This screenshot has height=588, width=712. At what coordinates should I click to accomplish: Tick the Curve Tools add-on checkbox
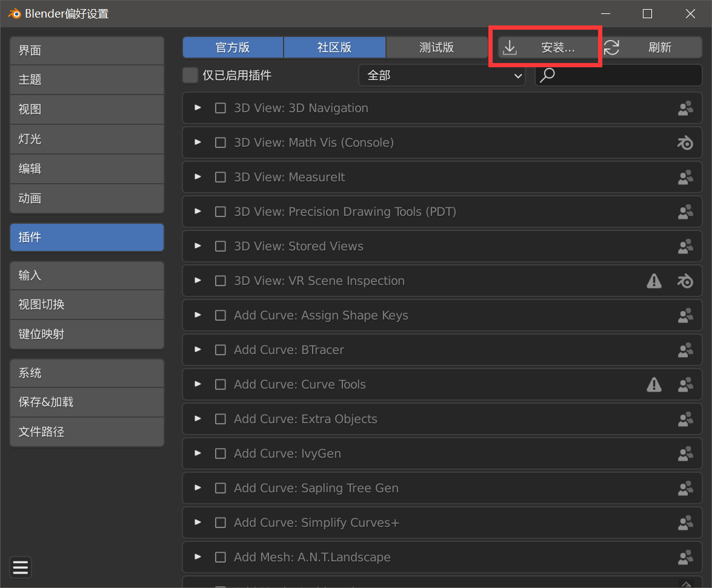point(220,384)
